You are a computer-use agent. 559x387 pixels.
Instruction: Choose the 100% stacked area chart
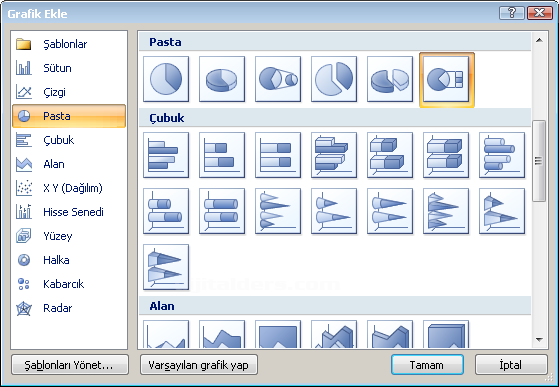(x=278, y=334)
